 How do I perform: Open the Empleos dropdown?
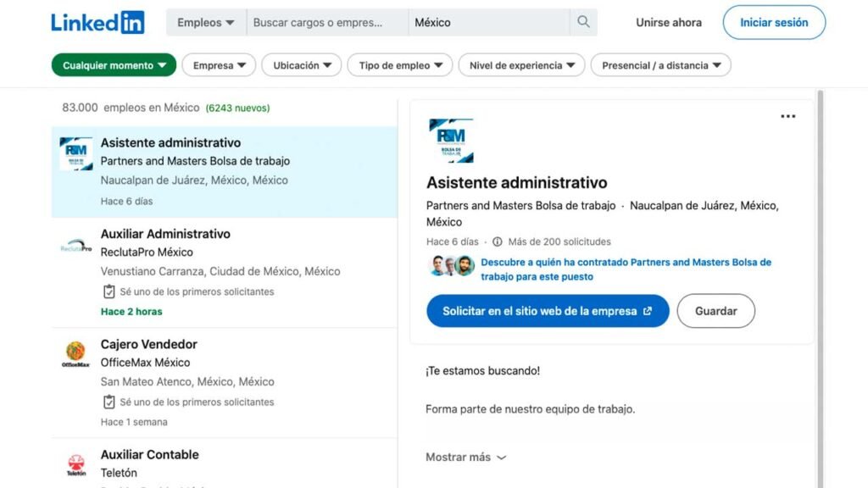click(206, 23)
